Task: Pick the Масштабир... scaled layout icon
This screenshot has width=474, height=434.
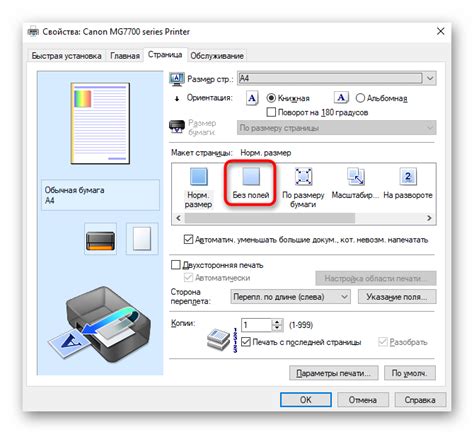Action: 356,177
